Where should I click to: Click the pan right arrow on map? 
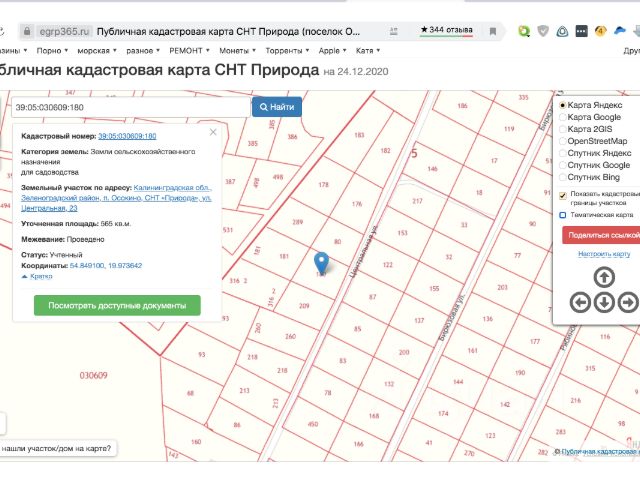click(x=628, y=302)
